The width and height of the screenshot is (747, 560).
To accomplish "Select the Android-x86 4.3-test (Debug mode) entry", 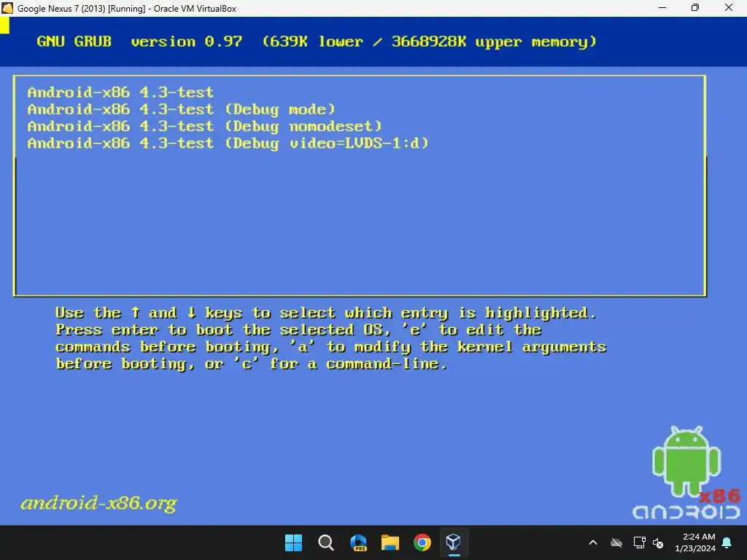I will 181,109.
